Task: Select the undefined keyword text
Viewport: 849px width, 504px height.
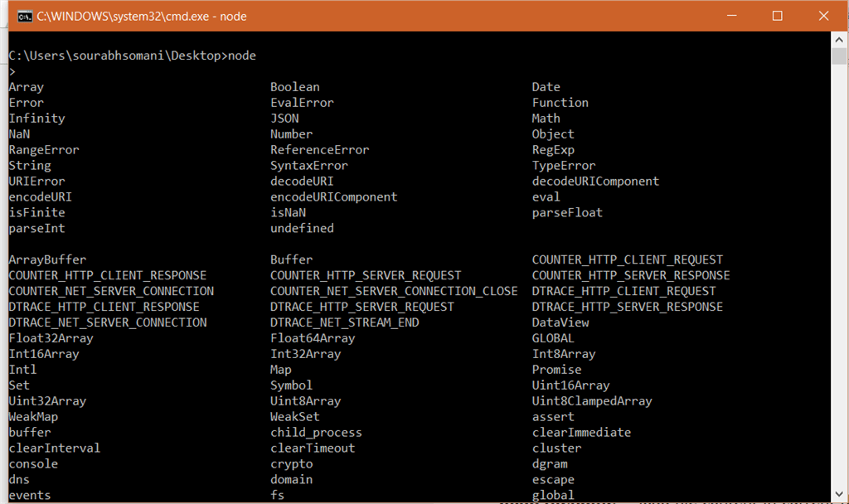Action: point(301,228)
